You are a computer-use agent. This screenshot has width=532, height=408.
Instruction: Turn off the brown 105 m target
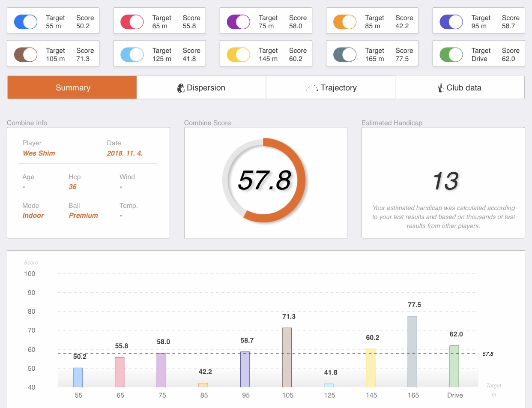26,55
